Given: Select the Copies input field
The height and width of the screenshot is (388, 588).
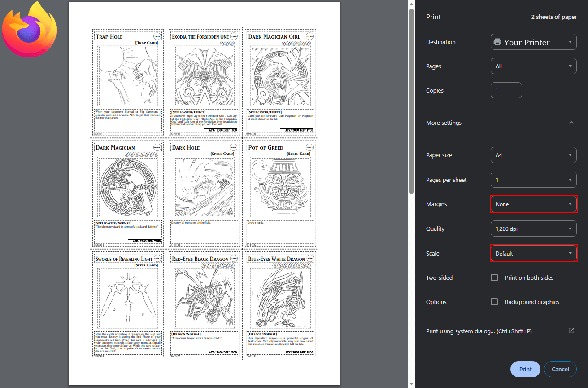Looking at the screenshot, I should (506, 90).
